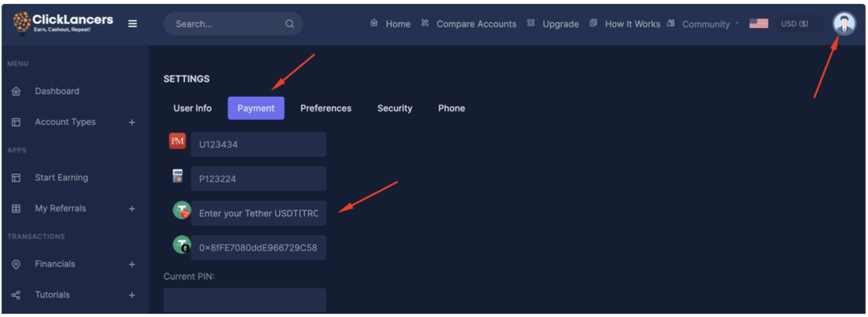This screenshot has height=317, width=868.
Task: Select the Preferences tab
Action: pos(326,108)
